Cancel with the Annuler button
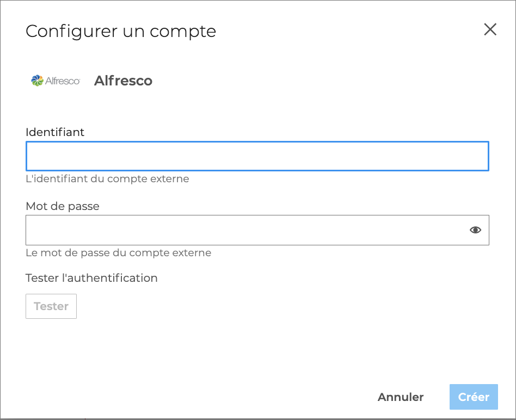 pyautogui.click(x=401, y=397)
